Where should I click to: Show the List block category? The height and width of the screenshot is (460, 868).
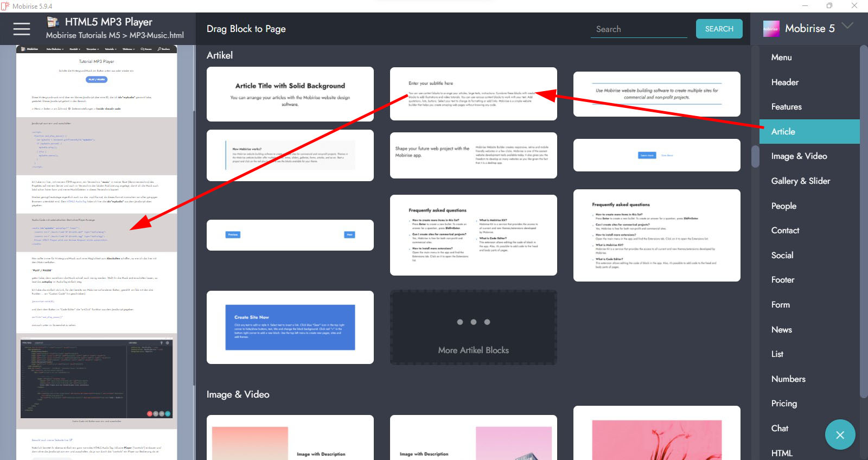(x=777, y=354)
